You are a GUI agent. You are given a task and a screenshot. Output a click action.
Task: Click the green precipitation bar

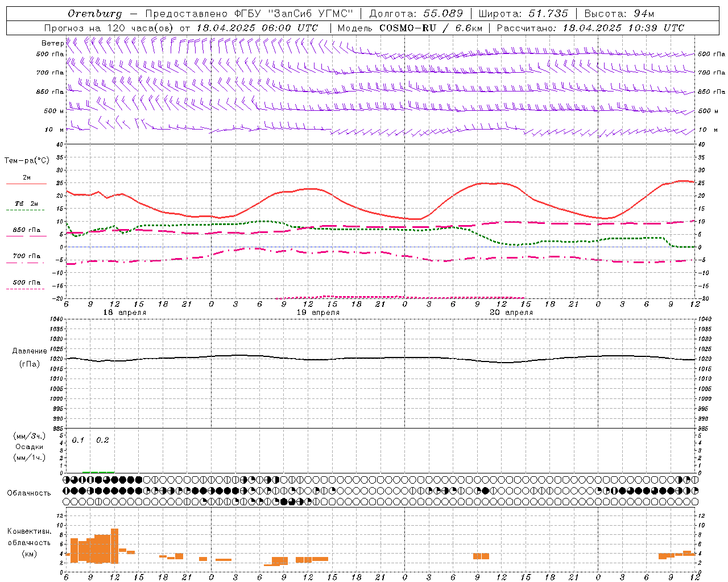[x=98, y=472]
